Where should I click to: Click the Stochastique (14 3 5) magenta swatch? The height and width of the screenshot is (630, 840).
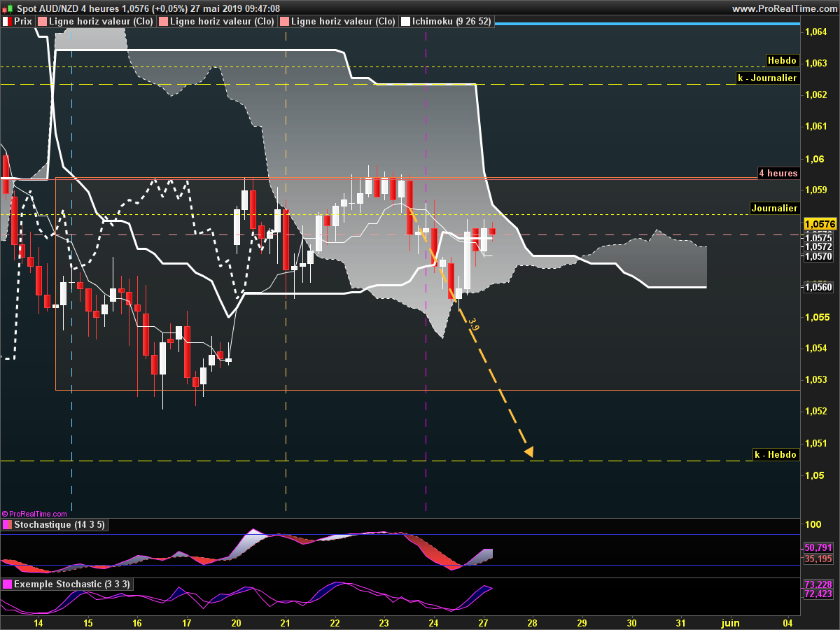tap(7, 525)
